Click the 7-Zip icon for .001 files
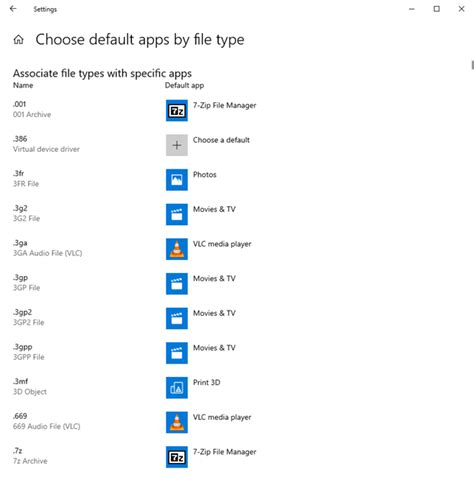Image resolution: width=474 pixels, height=477 pixels. click(177, 111)
